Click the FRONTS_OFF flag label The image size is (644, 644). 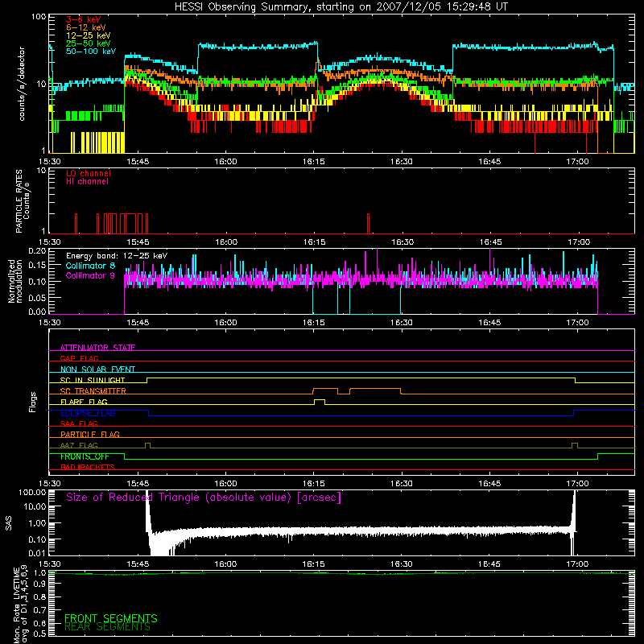(85, 456)
